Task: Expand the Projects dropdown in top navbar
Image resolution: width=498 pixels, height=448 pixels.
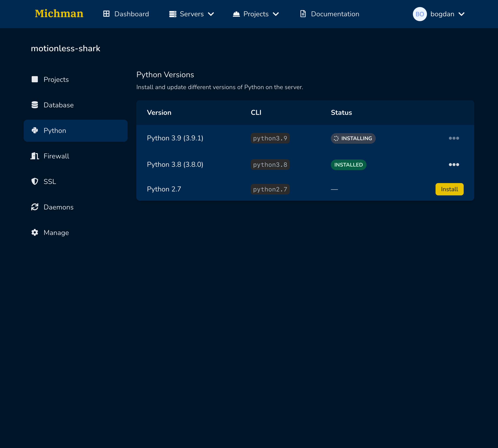Action: pos(276,14)
